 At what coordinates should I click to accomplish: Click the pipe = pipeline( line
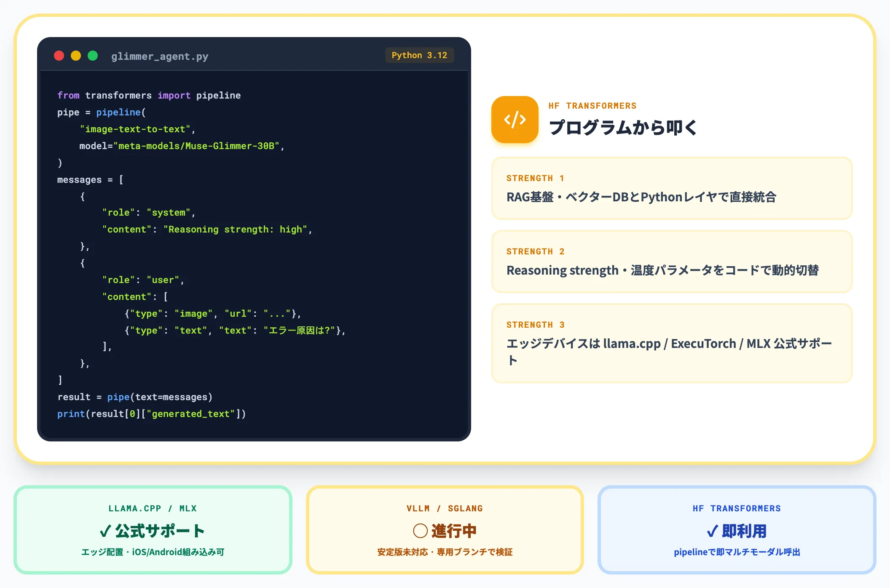tap(102, 112)
